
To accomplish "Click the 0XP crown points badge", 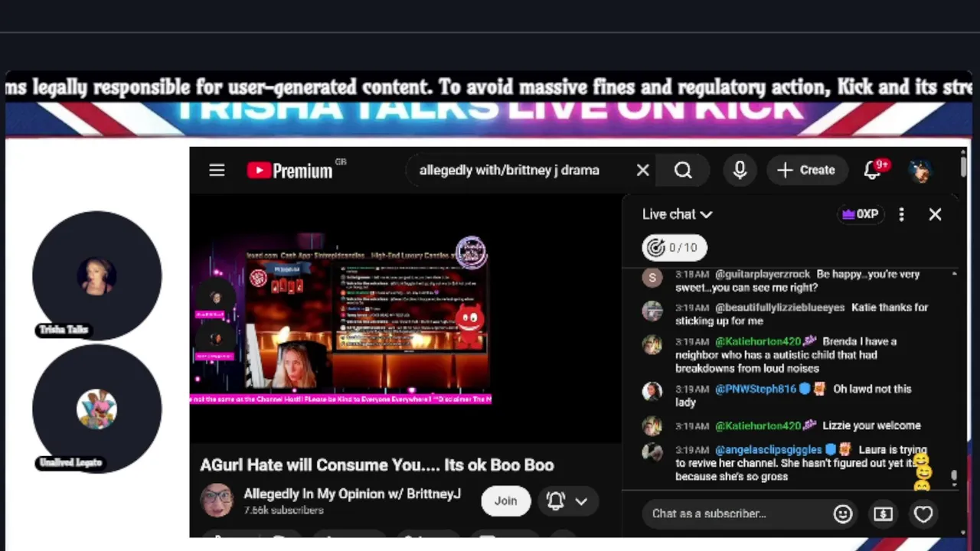I will click(860, 214).
